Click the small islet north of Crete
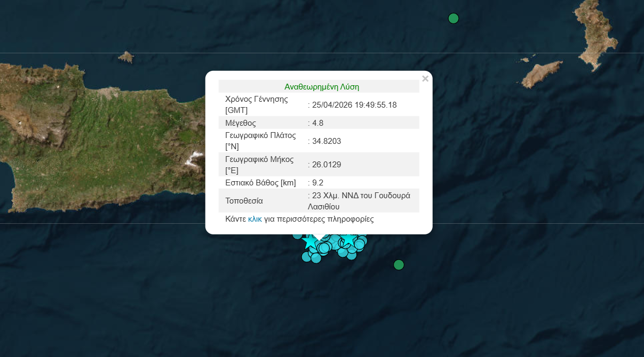The height and width of the screenshot is (357, 644). 126,56
